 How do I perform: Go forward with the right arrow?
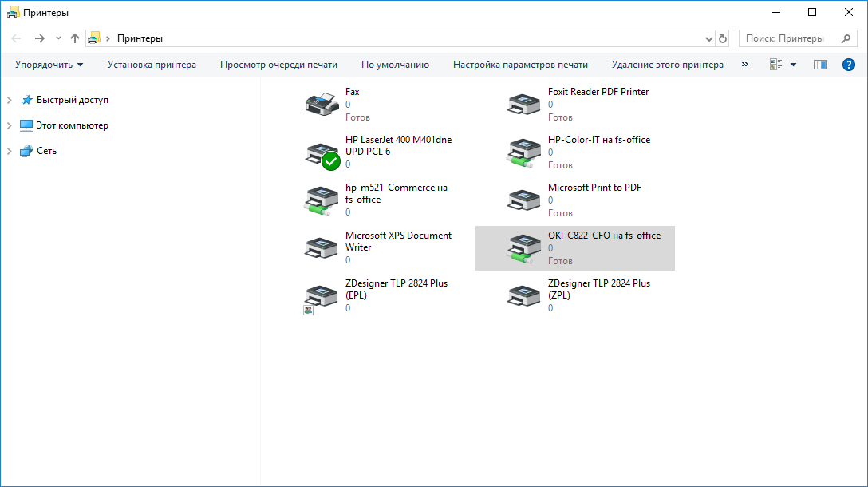click(x=39, y=38)
